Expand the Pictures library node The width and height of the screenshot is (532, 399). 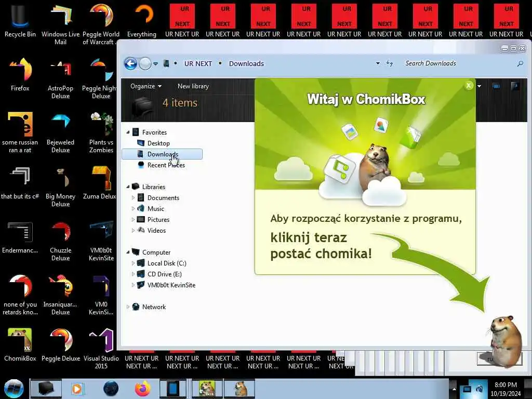tap(133, 220)
